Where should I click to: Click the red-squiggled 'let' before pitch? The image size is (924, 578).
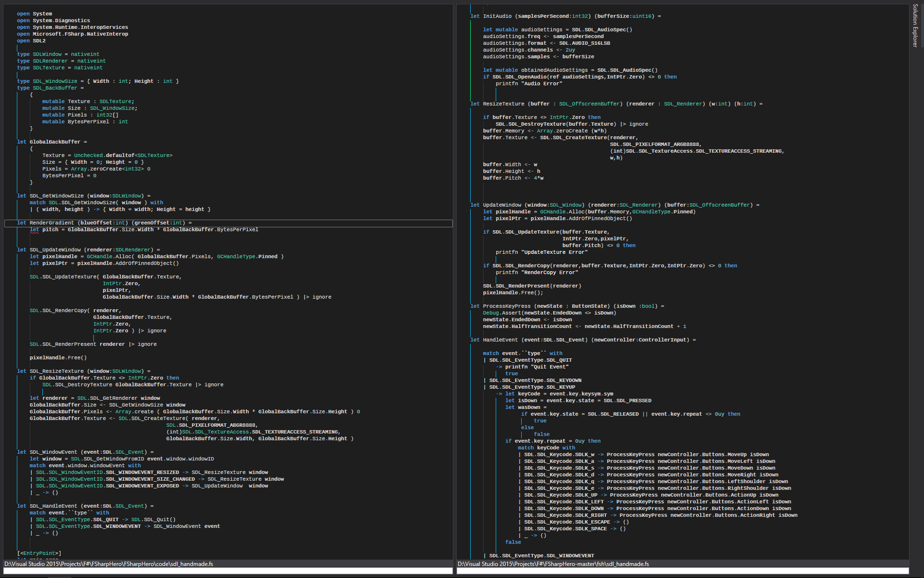(34, 230)
